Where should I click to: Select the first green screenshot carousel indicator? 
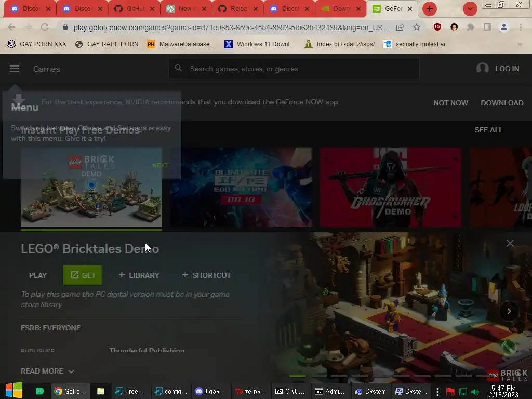pos(297,376)
